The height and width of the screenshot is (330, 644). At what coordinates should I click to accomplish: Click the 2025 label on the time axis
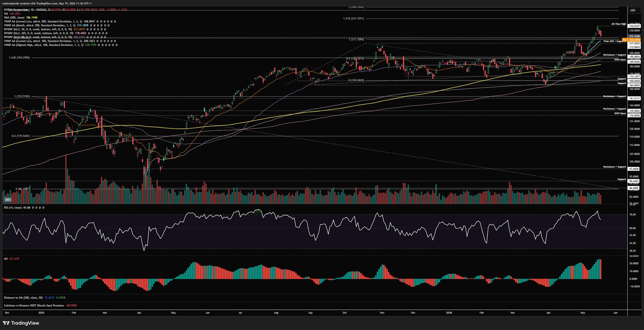click(x=41, y=313)
